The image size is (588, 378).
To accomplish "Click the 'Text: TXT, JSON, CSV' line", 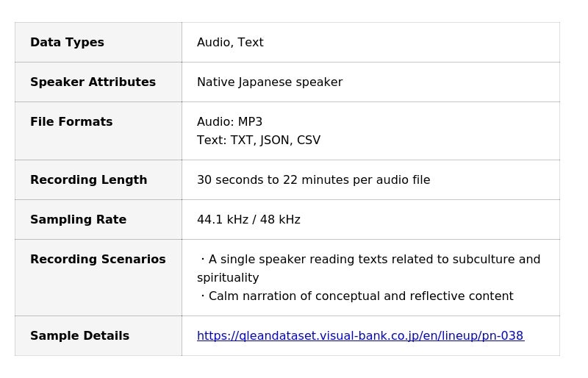I will click(259, 140).
